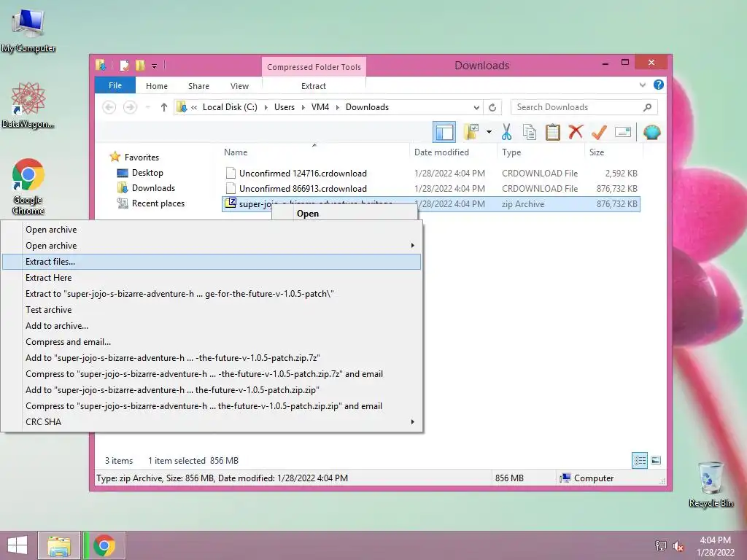Expand the chevron after Local Disk (C:)
747x560 pixels.
click(266, 107)
